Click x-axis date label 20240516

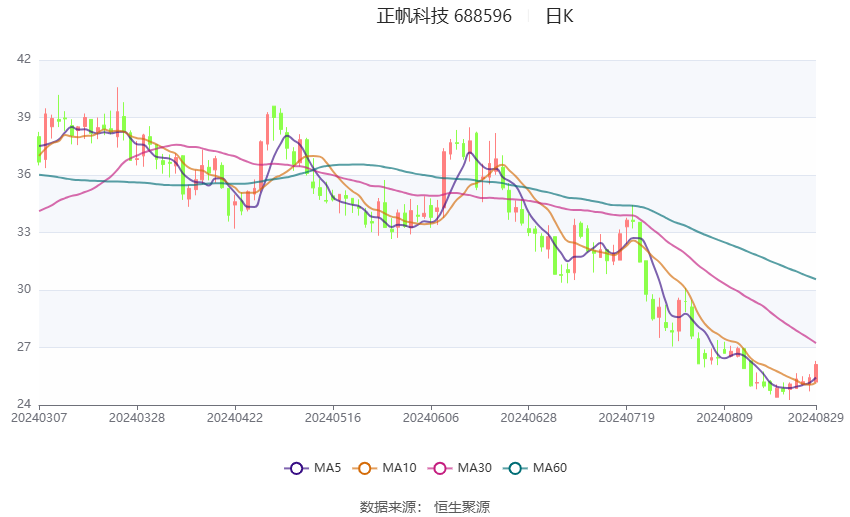pyautogui.click(x=333, y=418)
